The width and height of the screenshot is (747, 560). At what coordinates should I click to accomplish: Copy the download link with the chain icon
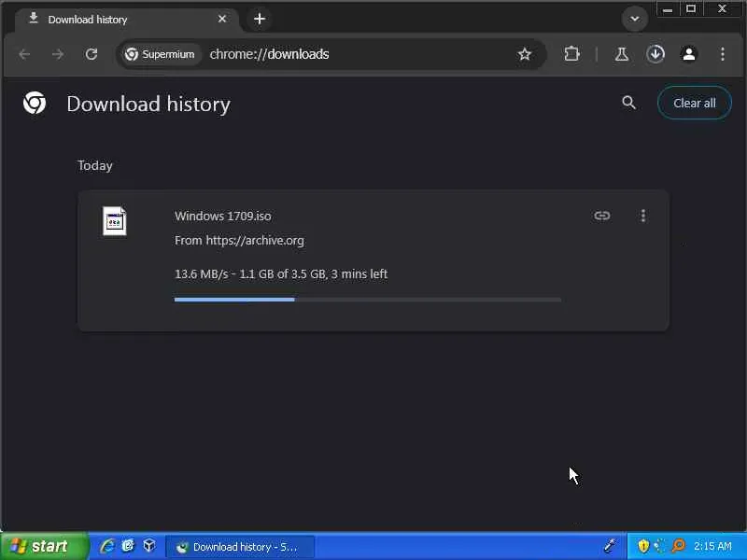pos(602,216)
